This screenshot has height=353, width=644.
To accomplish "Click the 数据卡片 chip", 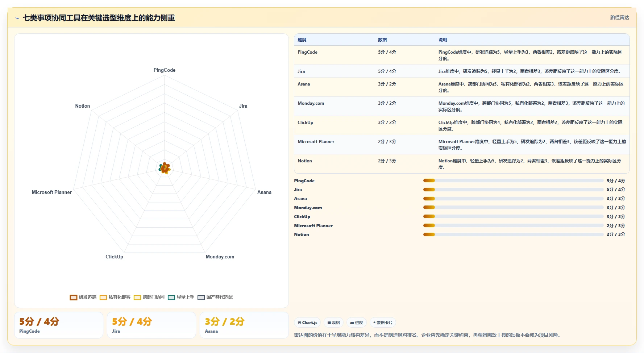I will (x=383, y=323).
